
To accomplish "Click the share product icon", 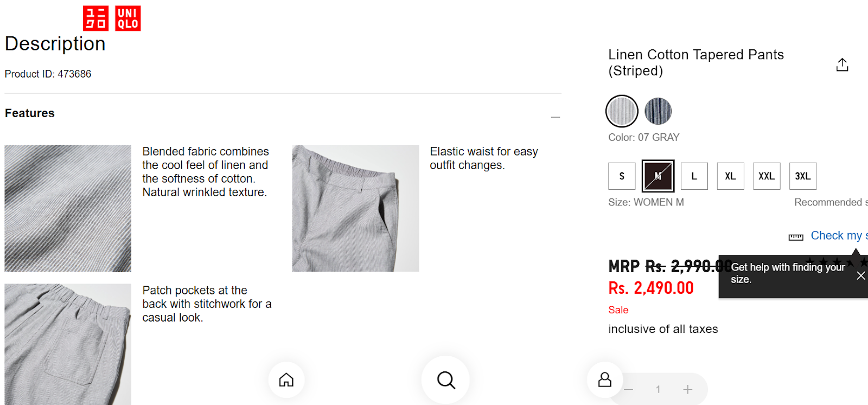I will 842,64.
